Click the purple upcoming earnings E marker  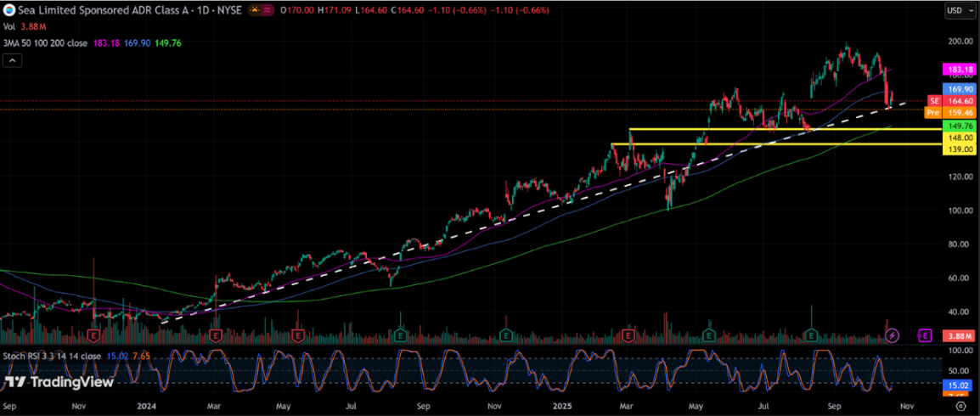tap(924, 335)
